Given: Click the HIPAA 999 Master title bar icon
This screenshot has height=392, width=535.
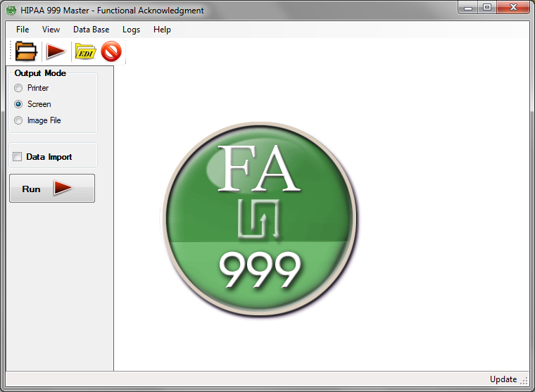Looking at the screenshot, I should click(x=11, y=11).
